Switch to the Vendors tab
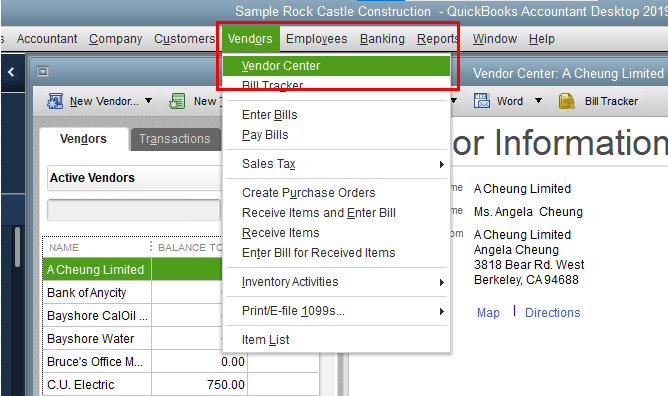 [x=84, y=139]
